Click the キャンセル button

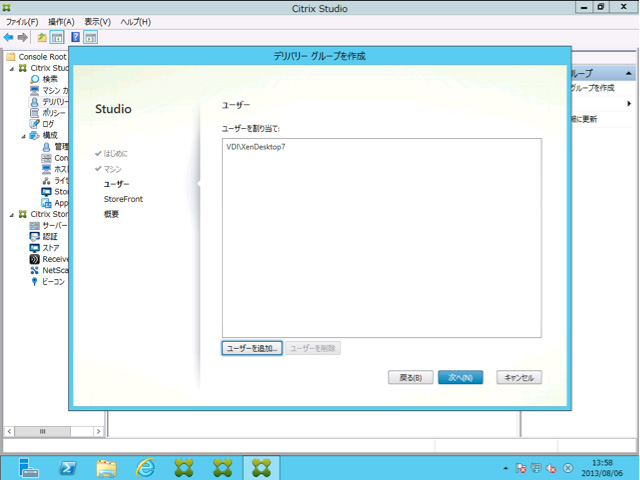[519, 378]
